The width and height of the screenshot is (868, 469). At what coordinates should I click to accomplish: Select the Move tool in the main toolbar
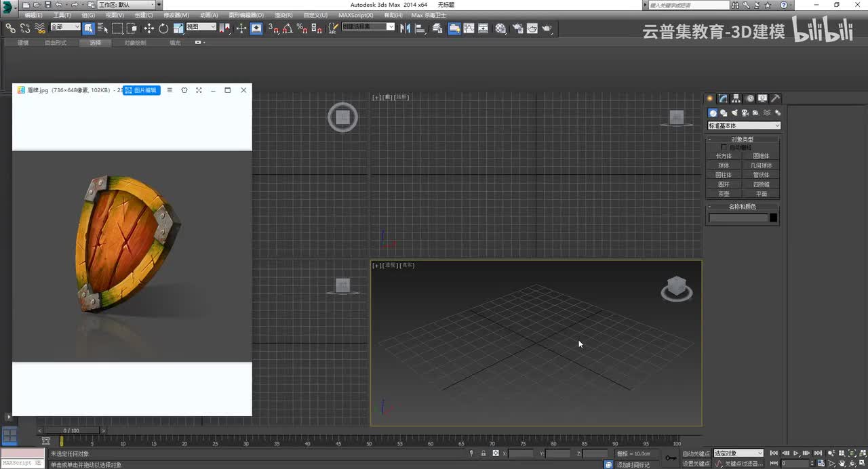(x=149, y=28)
